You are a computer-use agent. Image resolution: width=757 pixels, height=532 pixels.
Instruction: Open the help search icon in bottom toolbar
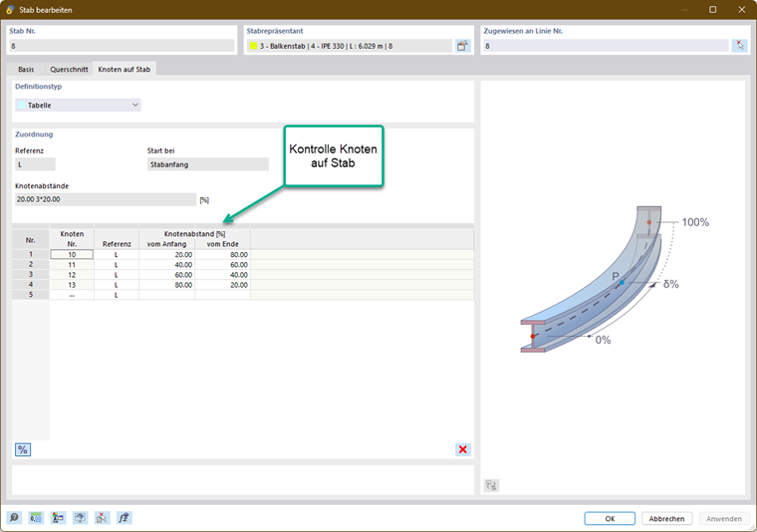14,518
